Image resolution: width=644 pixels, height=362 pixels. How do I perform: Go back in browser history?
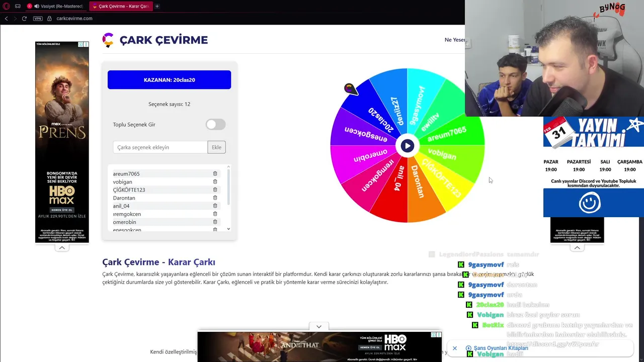[6, 19]
